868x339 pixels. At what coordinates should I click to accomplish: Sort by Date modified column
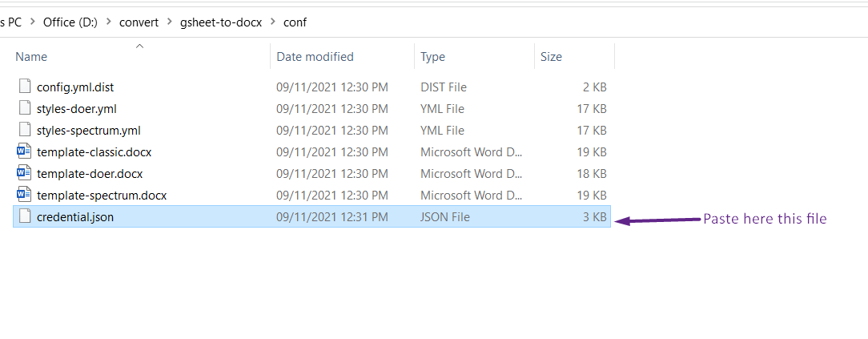pyautogui.click(x=315, y=56)
